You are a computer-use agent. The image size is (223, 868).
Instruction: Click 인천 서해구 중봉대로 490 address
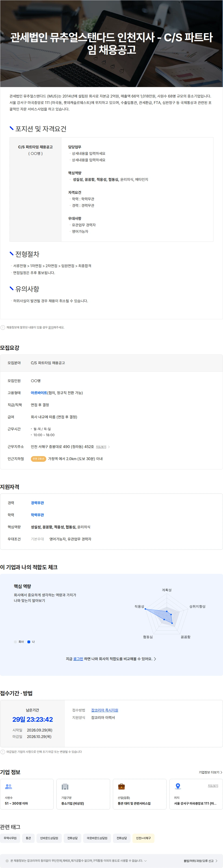pos(62,447)
